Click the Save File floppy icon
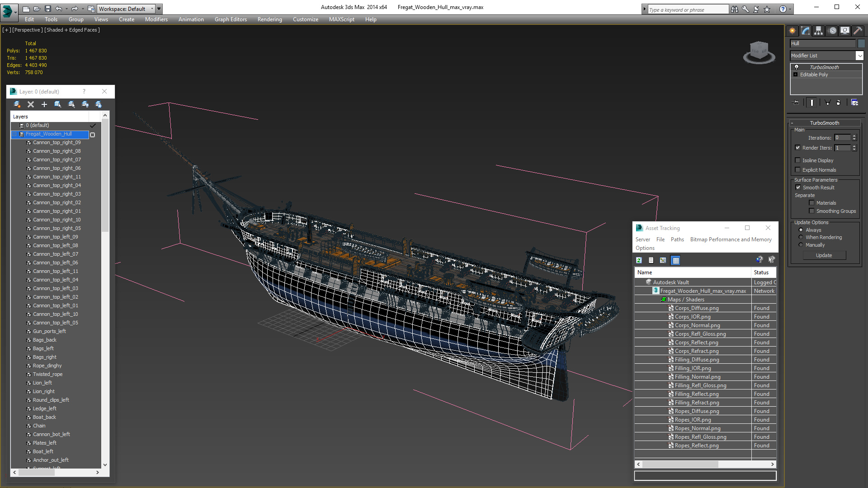The width and height of the screenshot is (868, 488). click(47, 9)
